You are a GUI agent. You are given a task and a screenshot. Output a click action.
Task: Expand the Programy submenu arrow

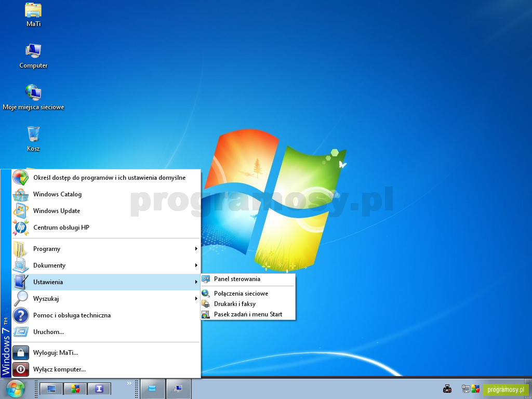coord(196,249)
